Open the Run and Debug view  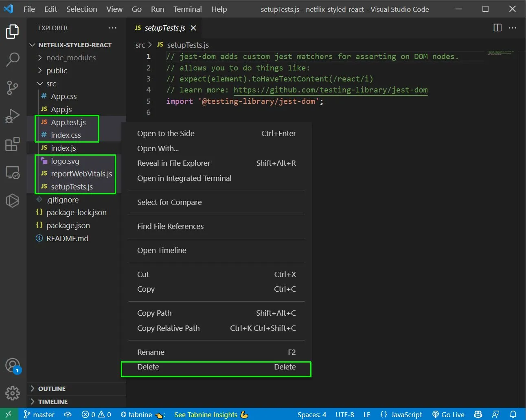[x=13, y=116]
